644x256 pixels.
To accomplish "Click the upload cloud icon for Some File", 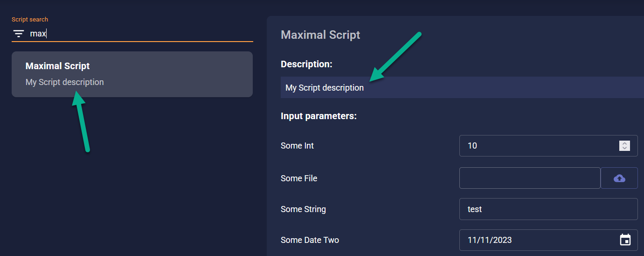I will click(619, 178).
